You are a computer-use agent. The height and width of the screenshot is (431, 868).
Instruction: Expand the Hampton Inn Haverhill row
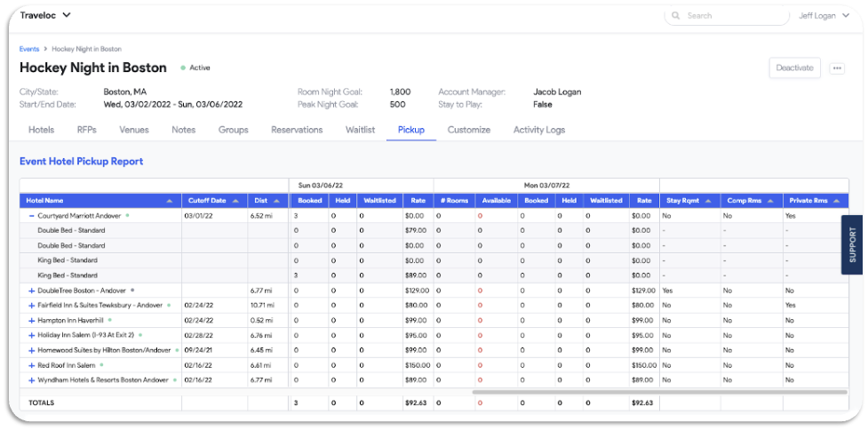coord(32,320)
